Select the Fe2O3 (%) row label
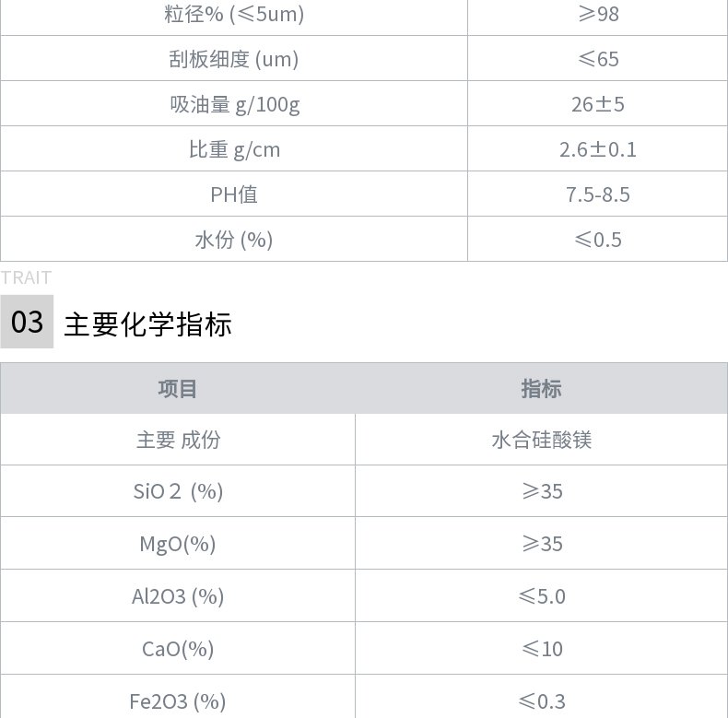The width and height of the screenshot is (728, 718). pyautogui.click(x=178, y=700)
